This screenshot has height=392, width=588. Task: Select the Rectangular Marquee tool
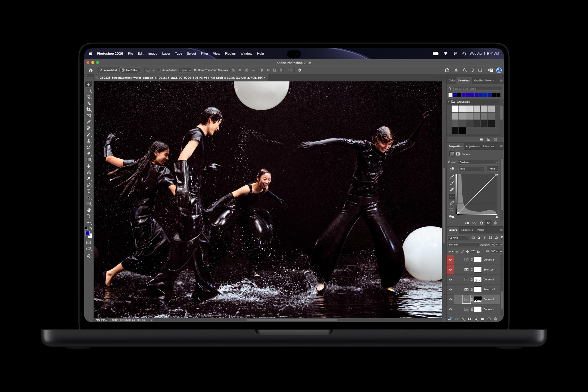point(88,91)
